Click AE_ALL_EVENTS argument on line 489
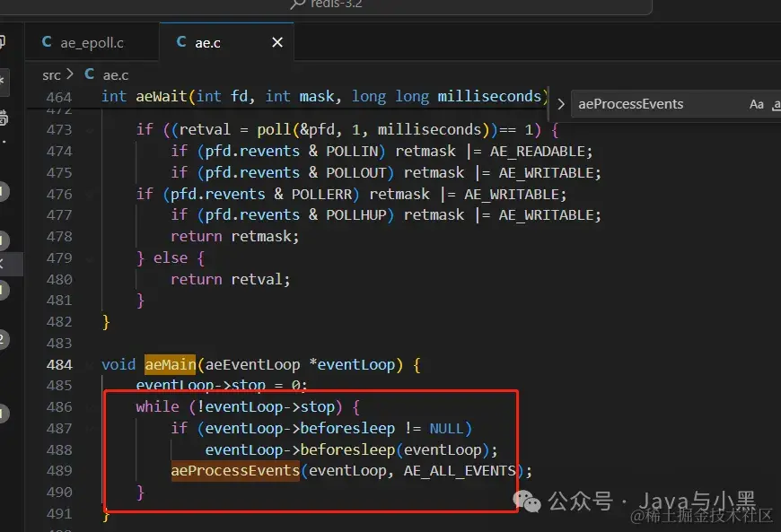The image size is (781, 532). coord(460,471)
